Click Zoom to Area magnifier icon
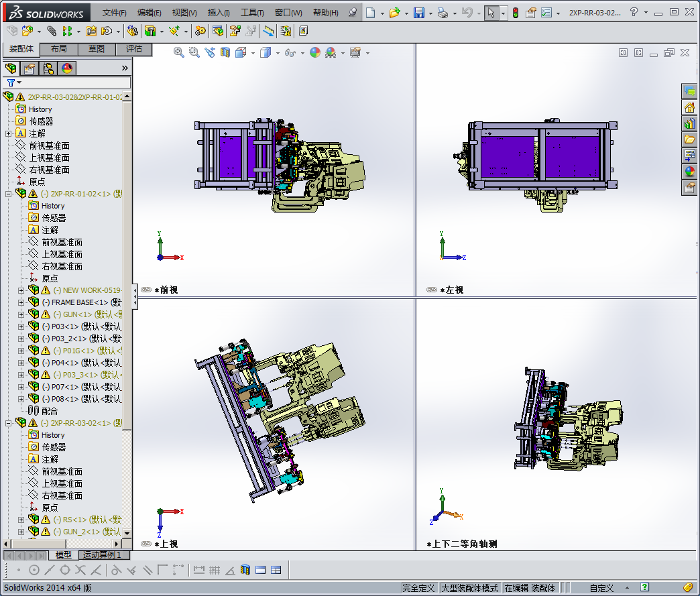The image size is (700, 596). coord(194,53)
